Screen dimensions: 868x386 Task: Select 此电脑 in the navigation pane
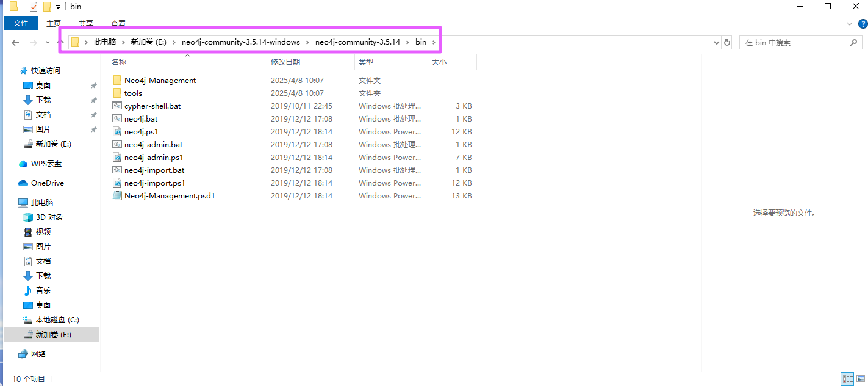click(43, 203)
